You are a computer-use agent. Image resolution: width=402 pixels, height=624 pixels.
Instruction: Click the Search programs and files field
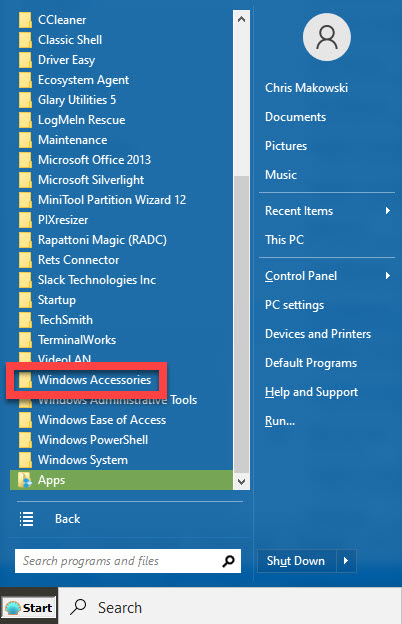click(x=128, y=561)
